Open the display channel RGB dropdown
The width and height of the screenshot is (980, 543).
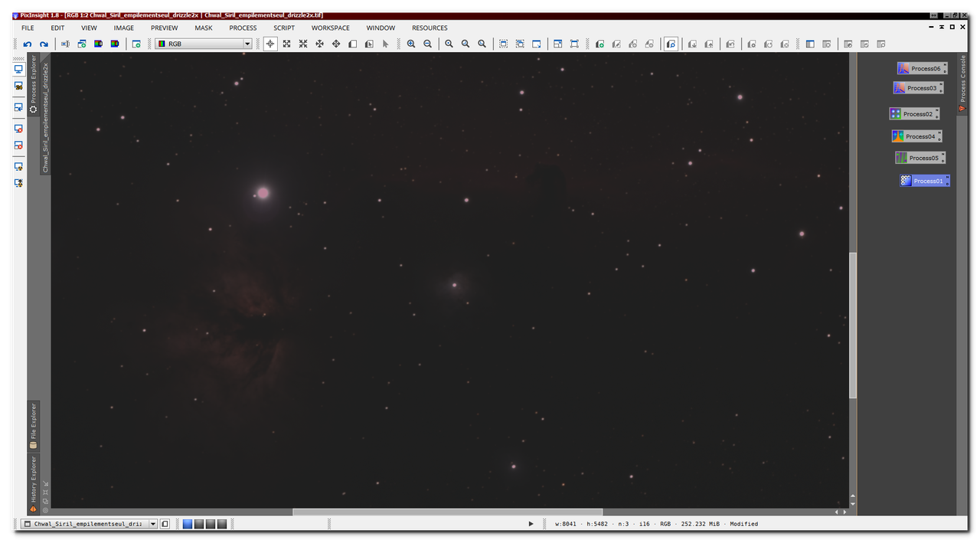pyautogui.click(x=204, y=44)
